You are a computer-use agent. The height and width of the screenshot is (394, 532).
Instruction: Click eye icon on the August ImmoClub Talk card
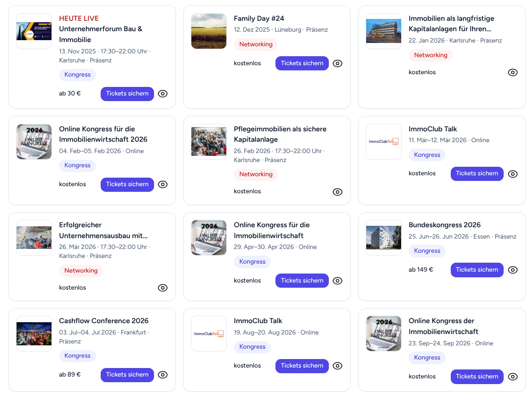tap(337, 366)
